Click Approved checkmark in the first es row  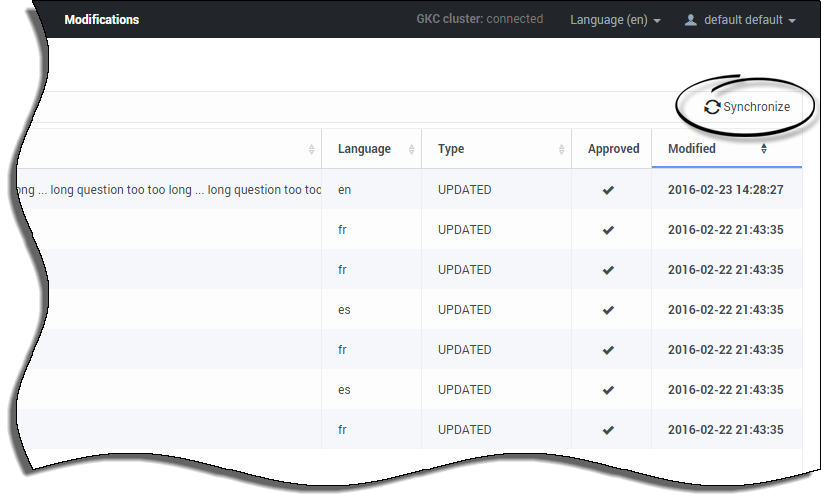(x=608, y=310)
